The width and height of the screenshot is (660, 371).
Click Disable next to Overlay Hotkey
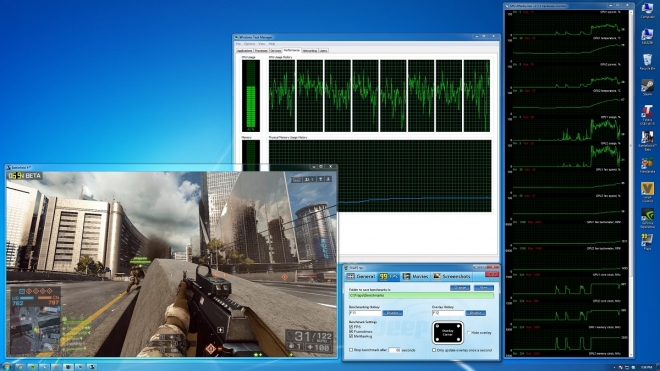pos(476,313)
